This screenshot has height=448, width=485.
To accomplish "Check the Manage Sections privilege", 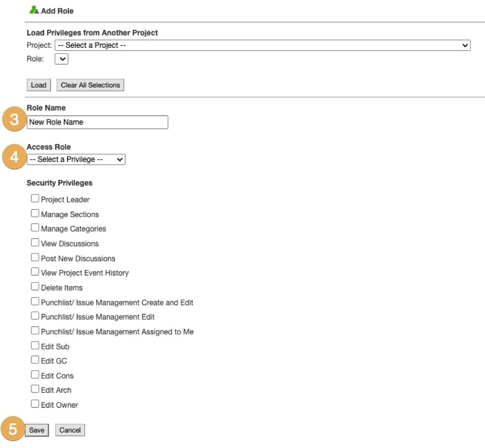I will pos(35,213).
